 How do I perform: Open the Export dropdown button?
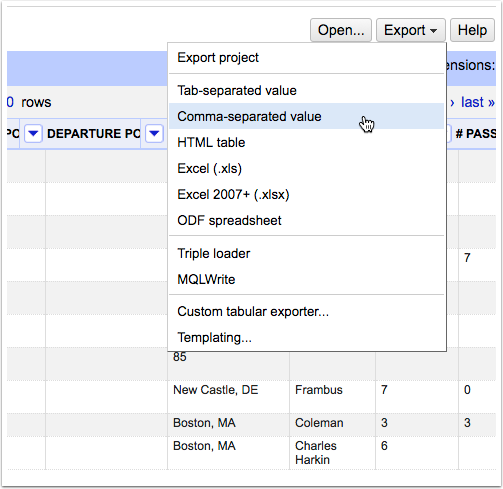411,30
